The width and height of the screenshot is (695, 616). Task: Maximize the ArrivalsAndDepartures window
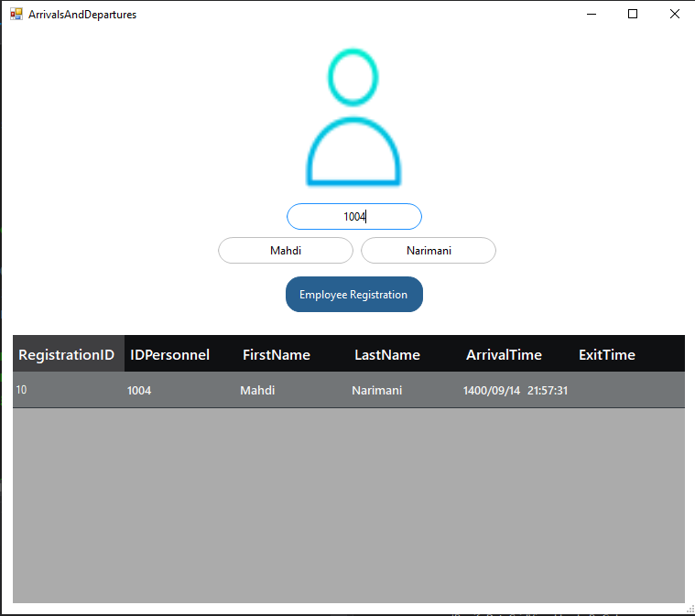click(633, 14)
